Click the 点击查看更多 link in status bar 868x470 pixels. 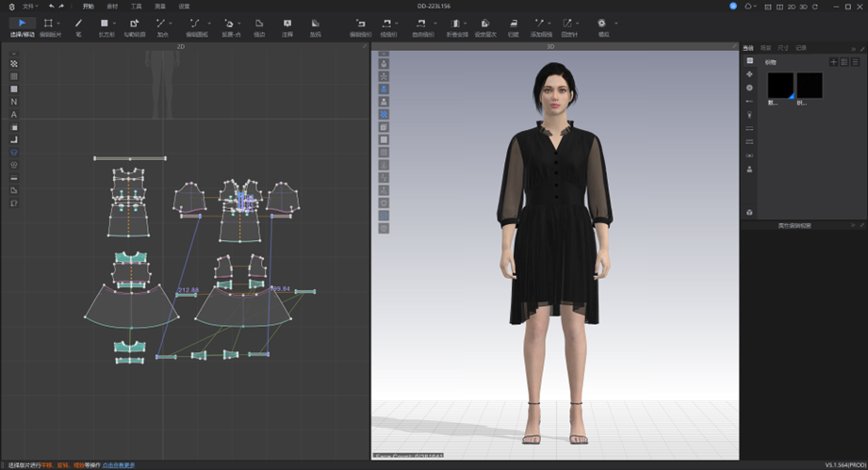coord(119,464)
